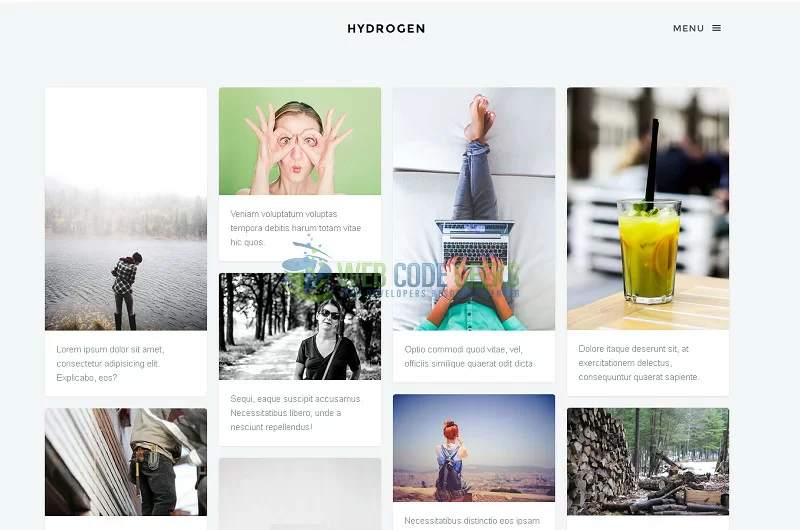Click the 'Lorem ipsum dolor sit amet' caption
Image resolution: width=800 pixels, height=530 pixels.
click(x=110, y=364)
